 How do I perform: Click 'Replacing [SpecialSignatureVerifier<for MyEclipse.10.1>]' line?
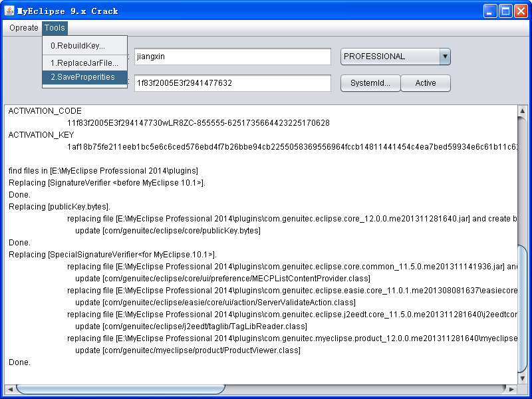point(112,255)
